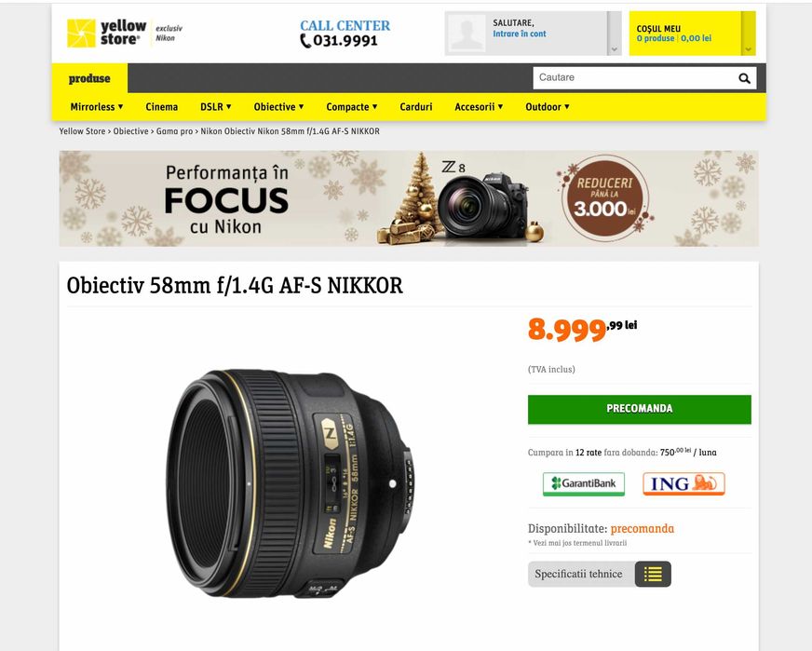Image resolution: width=812 pixels, height=651 pixels.
Task: Click the ING bank logo
Action: 683,483
